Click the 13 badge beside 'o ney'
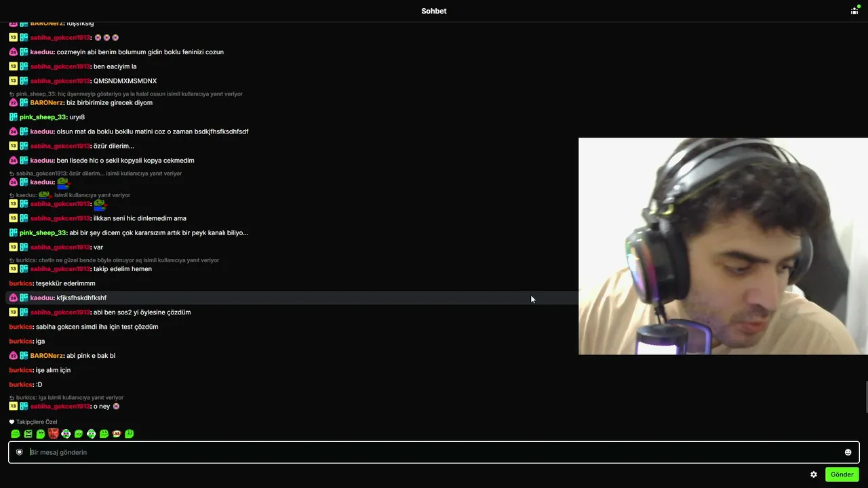The height and width of the screenshot is (488, 868). [x=13, y=406]
